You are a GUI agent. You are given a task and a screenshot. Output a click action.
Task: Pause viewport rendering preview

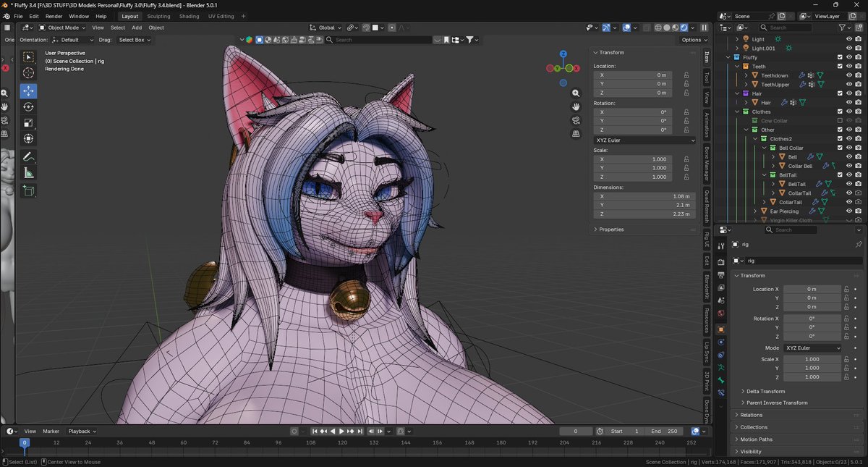tap(705, 28)
